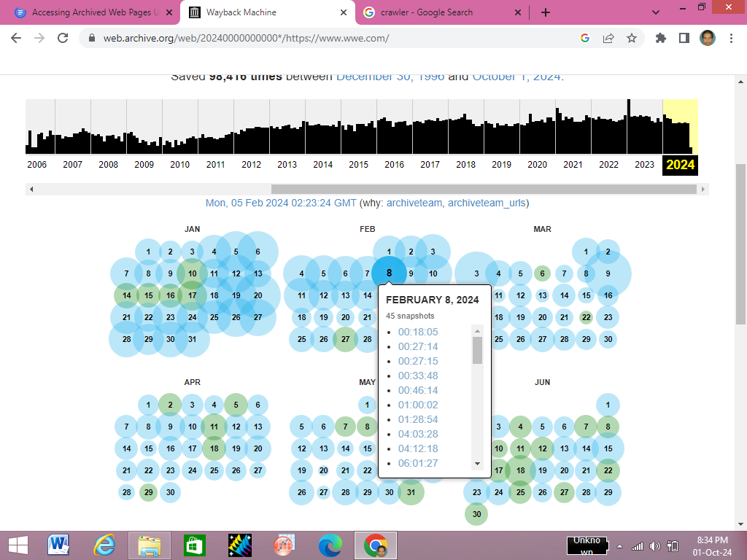Open the 06:01:27 snapshot
This screenshot has height=560, width=747.
click(x=418, y=463)
